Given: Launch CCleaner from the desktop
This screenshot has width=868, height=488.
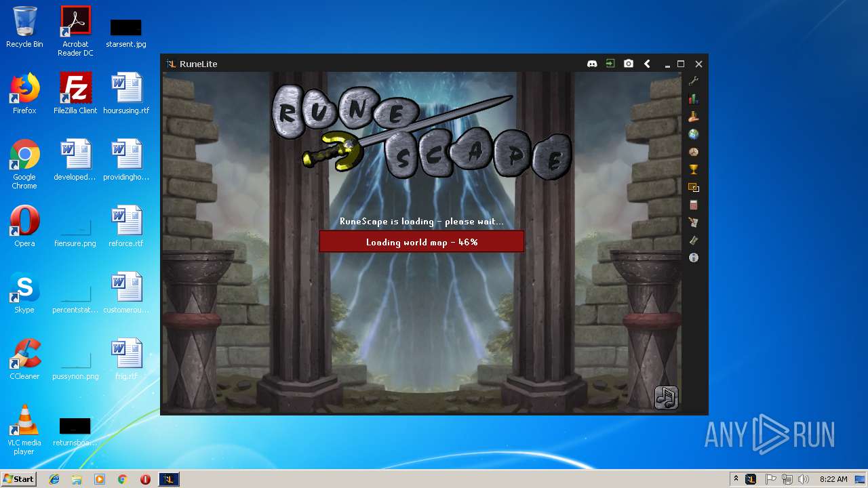Looking at the screenshot, I should point(24,359).
